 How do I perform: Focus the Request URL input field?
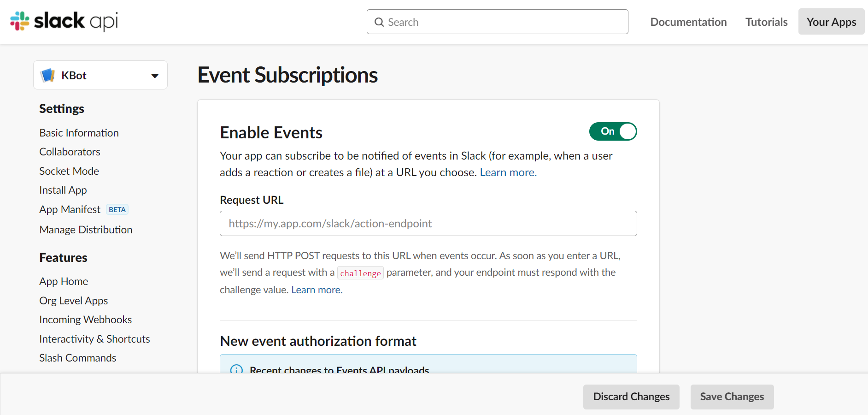(428, 224)
